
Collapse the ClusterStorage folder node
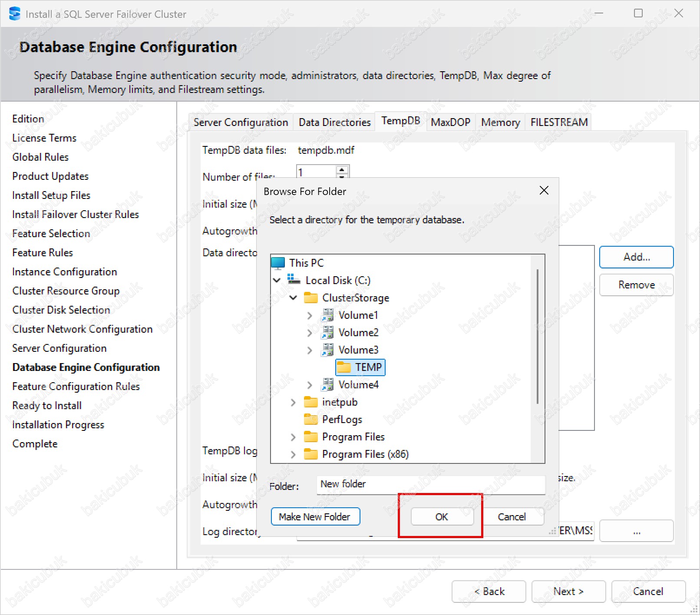click(293, 298)
